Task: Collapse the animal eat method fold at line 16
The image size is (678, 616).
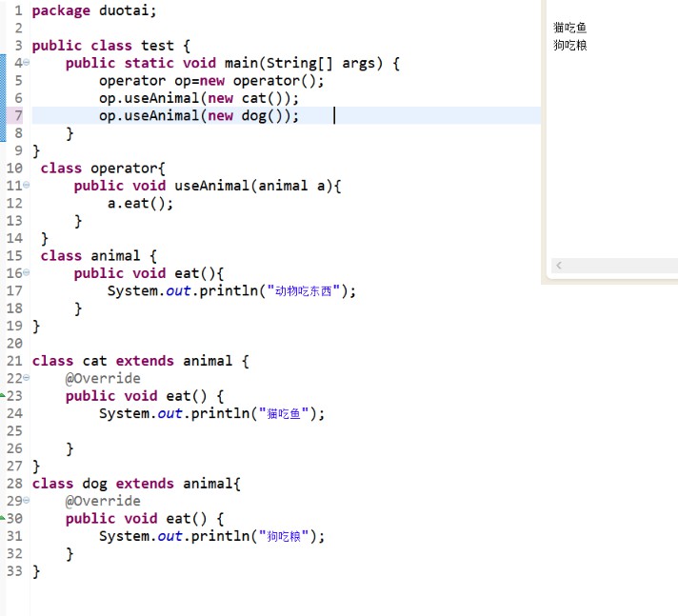Action: (27, 272)
